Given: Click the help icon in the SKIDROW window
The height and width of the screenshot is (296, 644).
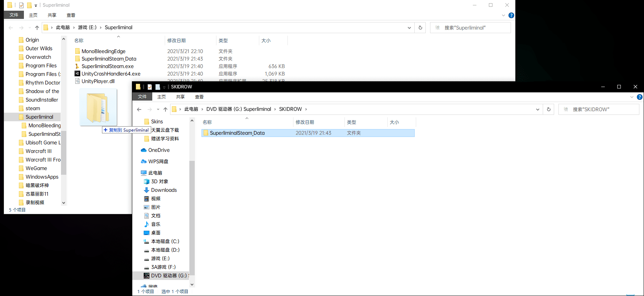Looking at the screenshot, I should (640, 97).
